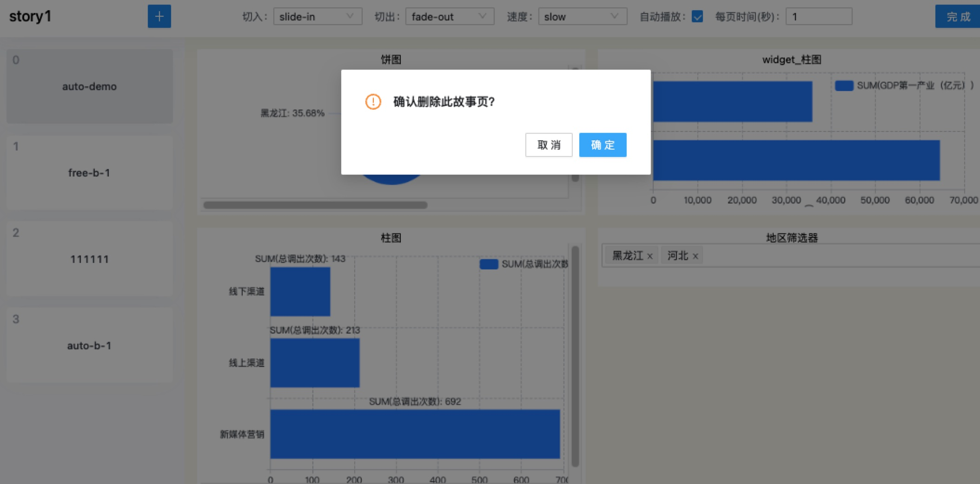The width and height of the screenshot is (980, 484).
Task: Expand the 速度 slow dropdown
Action: tap(582, 17)
